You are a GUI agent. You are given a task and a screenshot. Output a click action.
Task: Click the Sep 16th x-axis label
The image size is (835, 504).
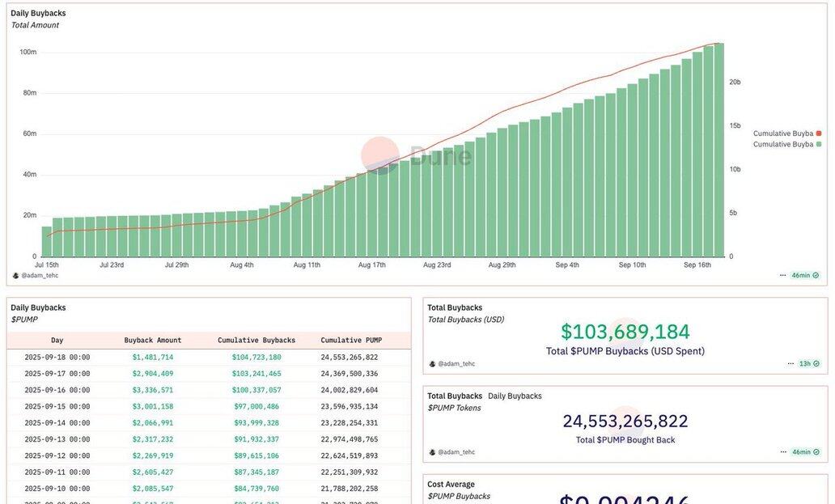697,265
